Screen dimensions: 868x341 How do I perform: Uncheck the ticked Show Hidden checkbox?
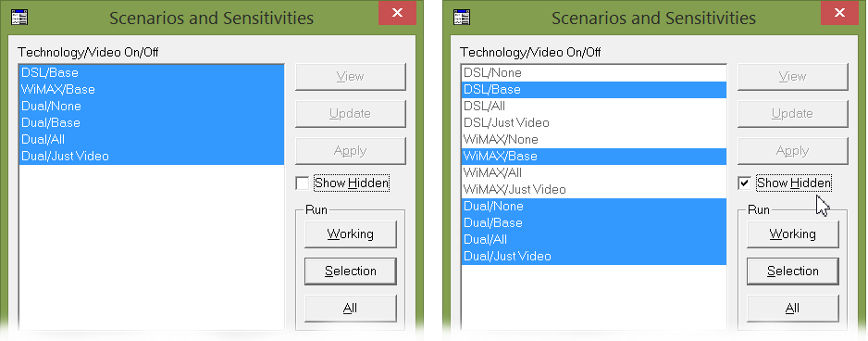click(x=745, y=183)
